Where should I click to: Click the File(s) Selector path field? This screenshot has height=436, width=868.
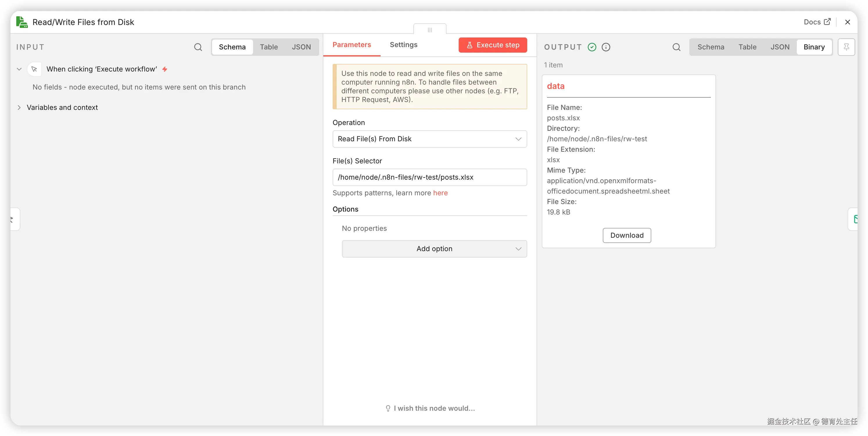[430, 177]
